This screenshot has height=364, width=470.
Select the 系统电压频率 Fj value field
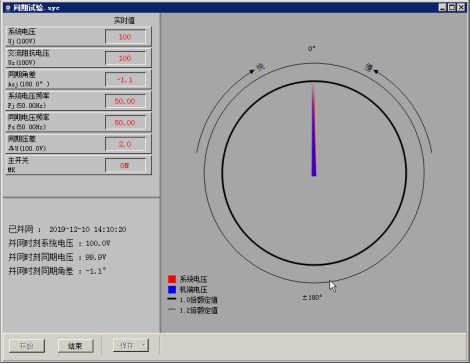click(125, 101)
